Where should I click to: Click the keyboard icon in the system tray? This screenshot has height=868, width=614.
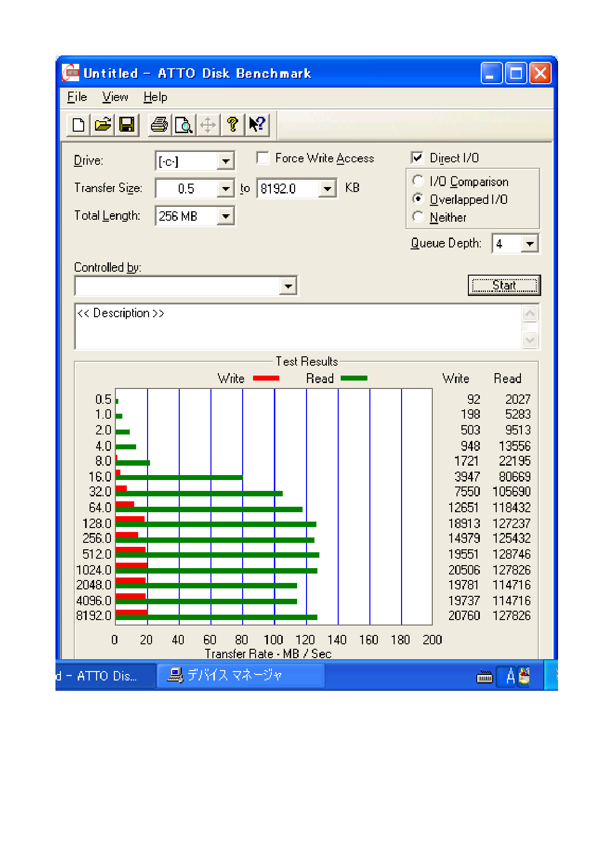coord(484,676)
